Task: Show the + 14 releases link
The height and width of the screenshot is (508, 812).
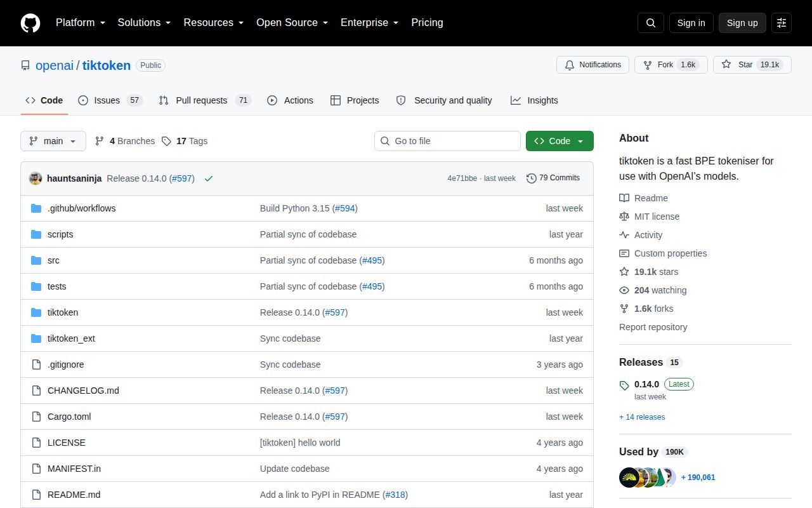Action: point(642,417)
